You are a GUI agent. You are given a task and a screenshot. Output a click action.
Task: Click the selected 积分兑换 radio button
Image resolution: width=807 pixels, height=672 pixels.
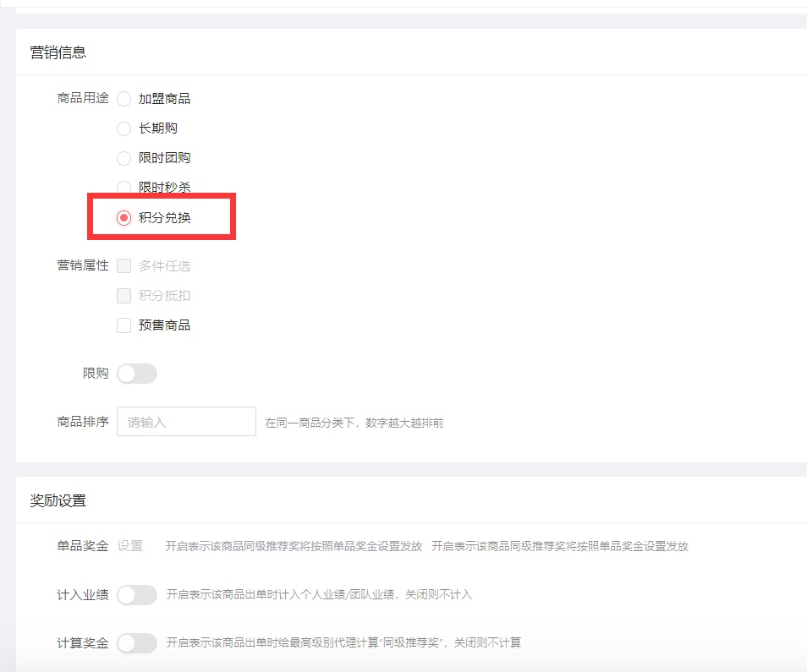click(124, 217)
